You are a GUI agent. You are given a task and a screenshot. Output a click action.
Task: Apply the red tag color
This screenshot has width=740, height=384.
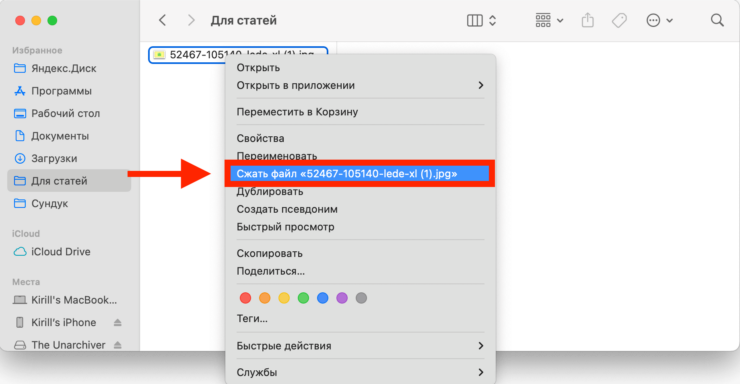point(245,298)
